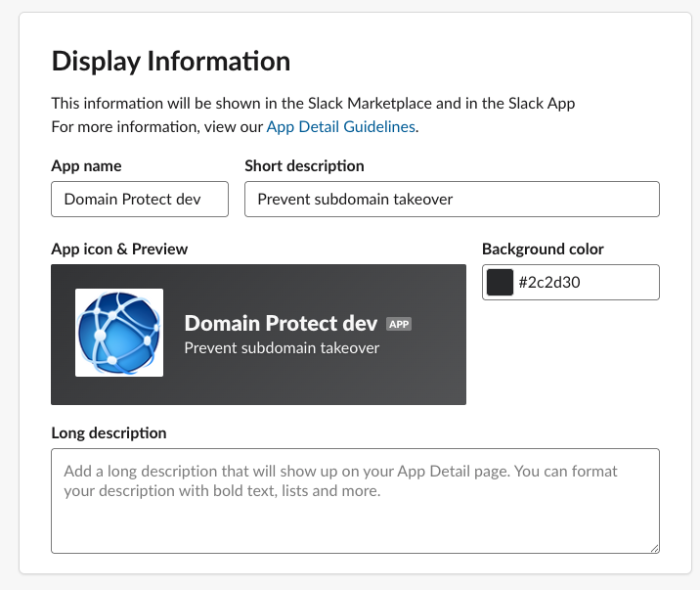Grab the Long description resize handle
The image size is (700, 590).
pyautogui.click(x=654, y=549)
